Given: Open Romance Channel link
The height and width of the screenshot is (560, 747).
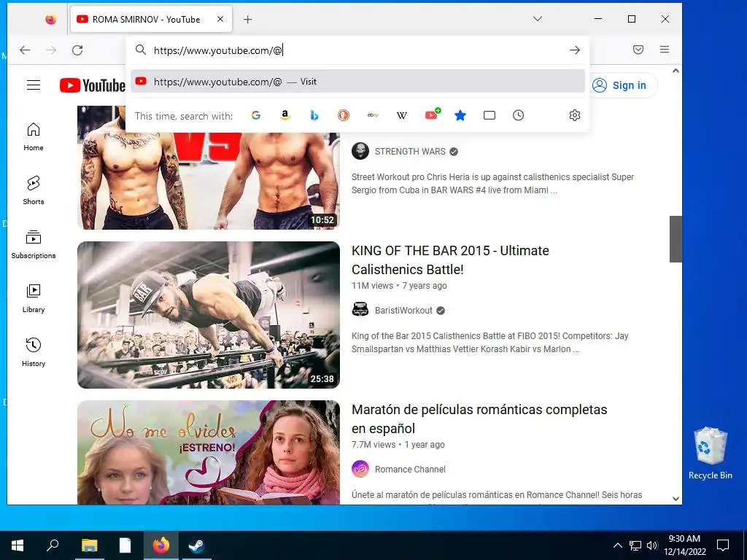Looking at the screenshot, I should (410, 470).
